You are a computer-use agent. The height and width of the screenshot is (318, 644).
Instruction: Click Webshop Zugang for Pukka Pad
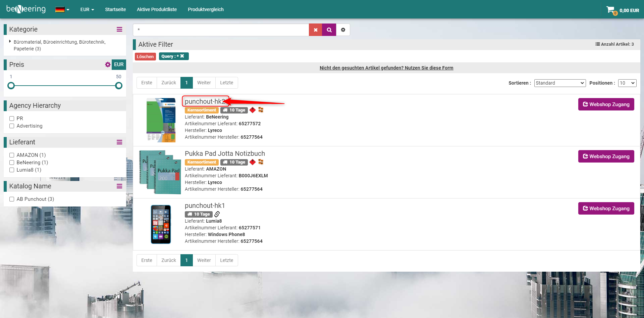606,156
